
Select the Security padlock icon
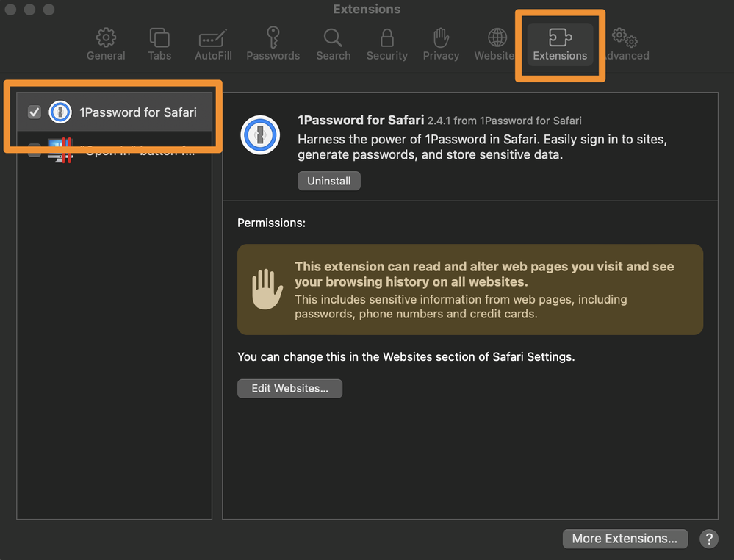coord(386,45)
